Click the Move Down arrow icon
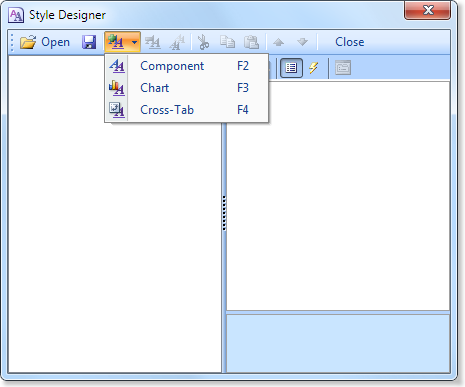The image size is (465, 387). [303, 42]
